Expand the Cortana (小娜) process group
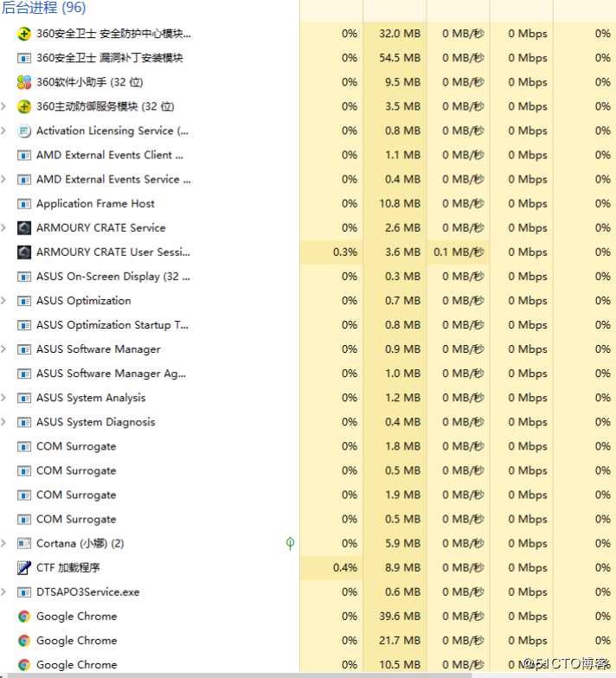 tap(3, 543)
